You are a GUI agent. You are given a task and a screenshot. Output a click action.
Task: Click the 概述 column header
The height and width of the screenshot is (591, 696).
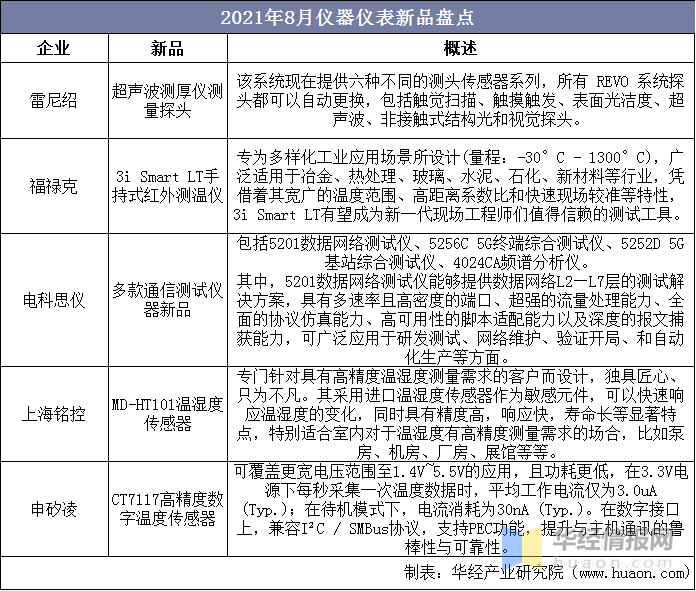[x=461, y=48]
